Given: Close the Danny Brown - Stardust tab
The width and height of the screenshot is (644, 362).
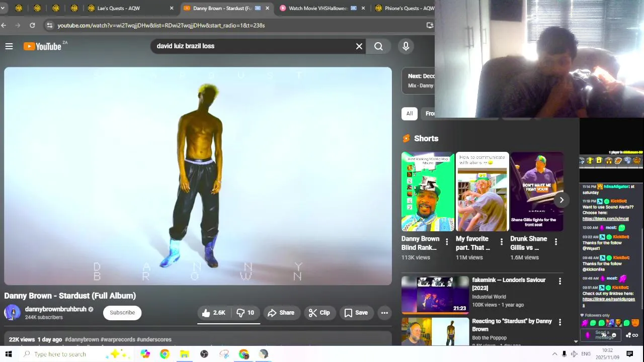Looking at the screenshot, I should point(267,8).
